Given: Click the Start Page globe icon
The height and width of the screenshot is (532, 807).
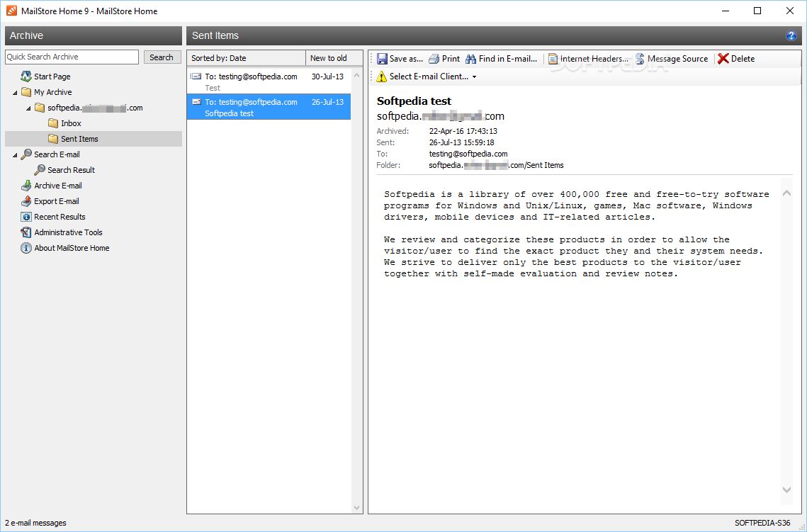Looking at the screenshot, I should pyautogui.click(x=26, y=77).
